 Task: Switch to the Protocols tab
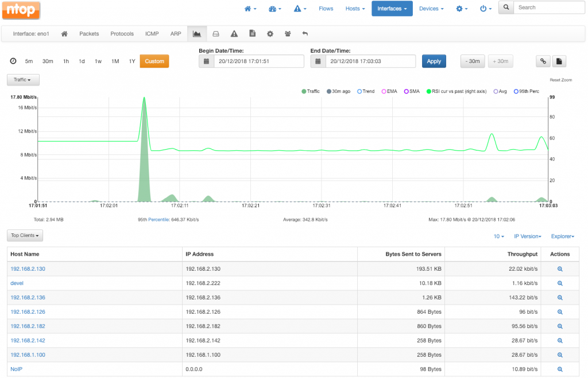(122, 34)
